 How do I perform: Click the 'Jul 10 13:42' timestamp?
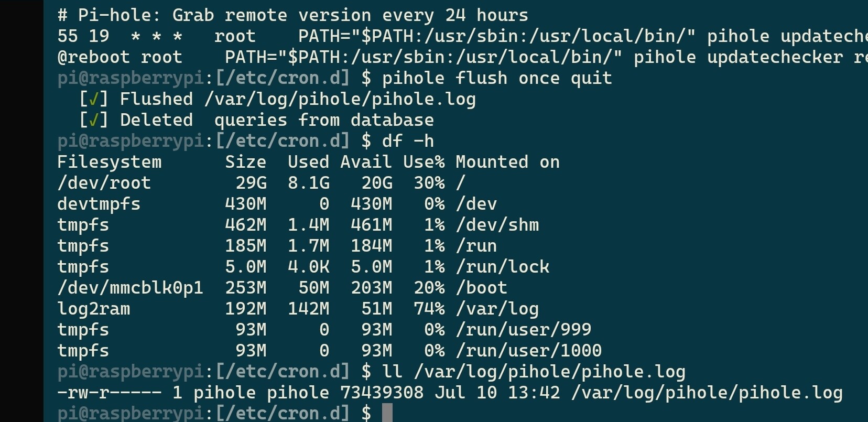pos(497,393)
